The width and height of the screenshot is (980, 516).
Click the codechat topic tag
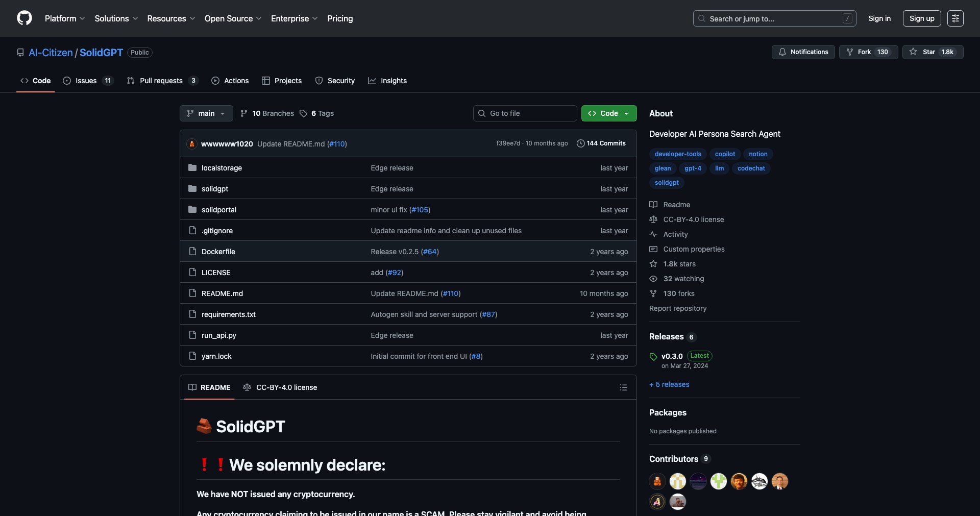click(751, 168)
